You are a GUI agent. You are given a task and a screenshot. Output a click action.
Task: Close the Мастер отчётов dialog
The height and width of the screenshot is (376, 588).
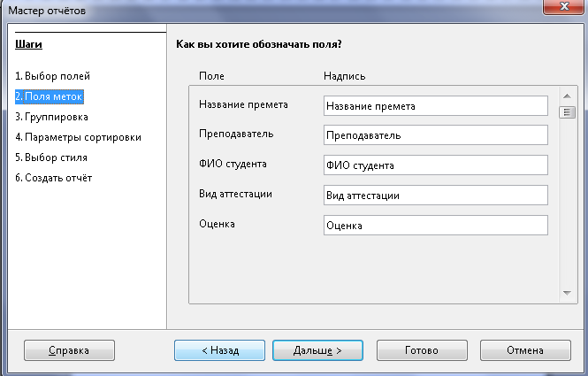click(x=563, y=6)
